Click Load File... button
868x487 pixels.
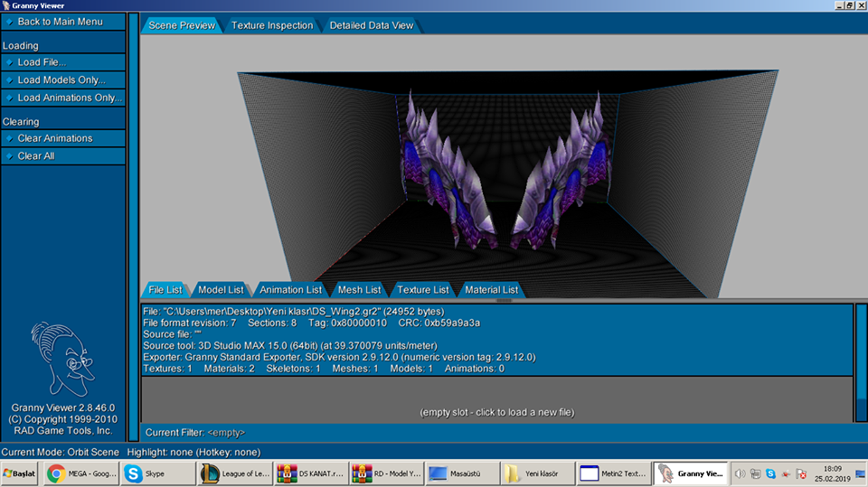tap(63, 62)
